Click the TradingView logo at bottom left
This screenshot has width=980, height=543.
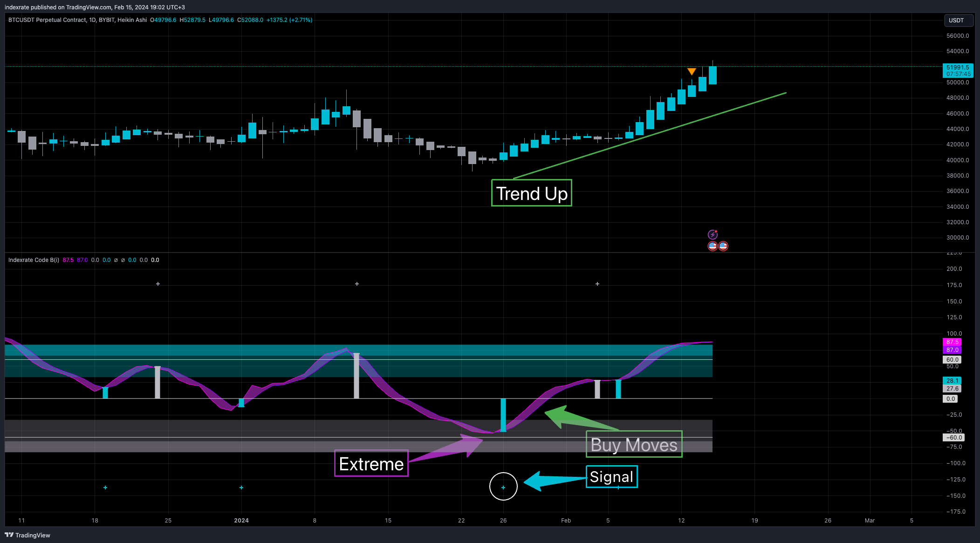click(x=27, y=535)
